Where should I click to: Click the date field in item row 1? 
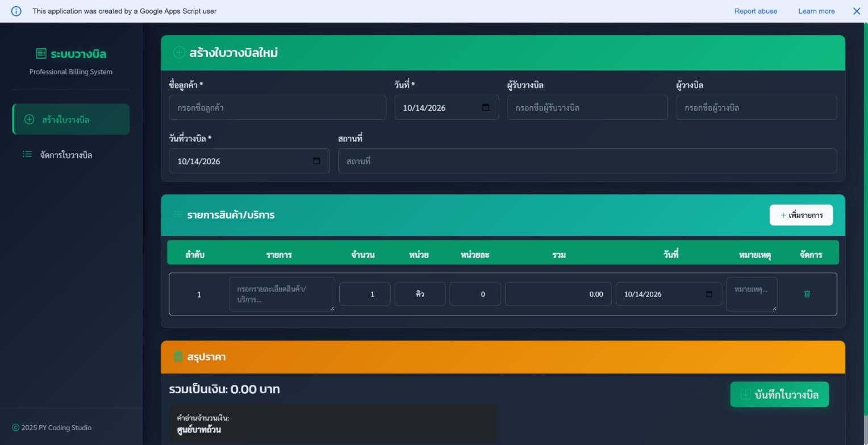pyautogui.click(x=669, y=294)
